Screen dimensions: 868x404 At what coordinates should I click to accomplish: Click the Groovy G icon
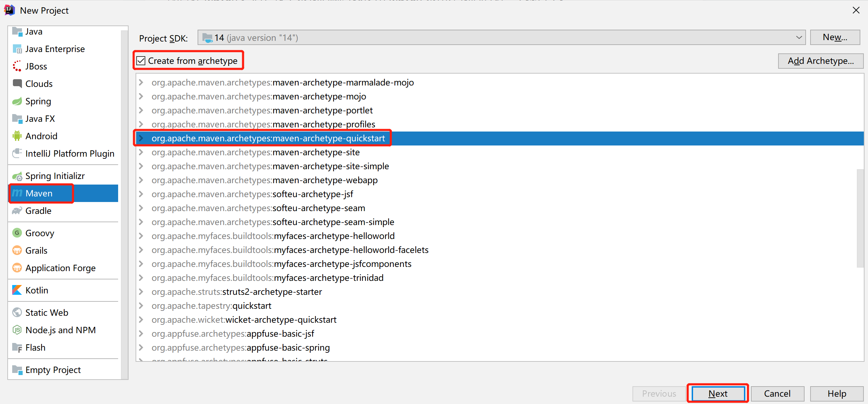pyautogui.click(x=17, y=233)
